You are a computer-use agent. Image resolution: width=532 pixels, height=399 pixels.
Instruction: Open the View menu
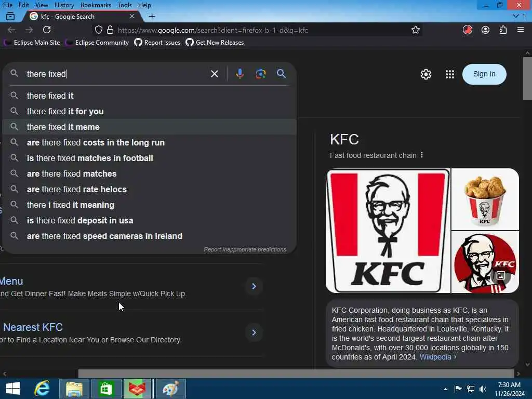point(42,5)
